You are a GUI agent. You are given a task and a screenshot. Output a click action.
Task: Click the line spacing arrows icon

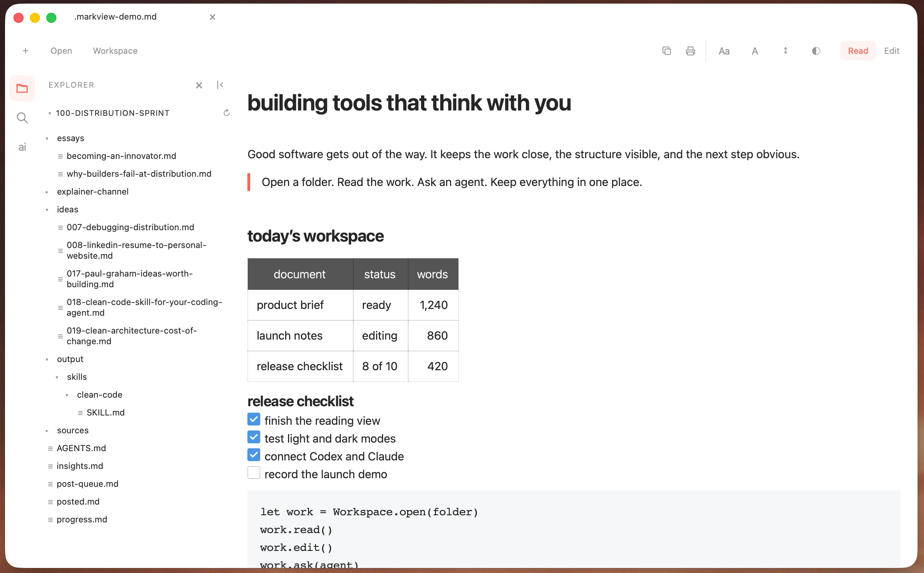pyautogui.click(x=785, y=51)
